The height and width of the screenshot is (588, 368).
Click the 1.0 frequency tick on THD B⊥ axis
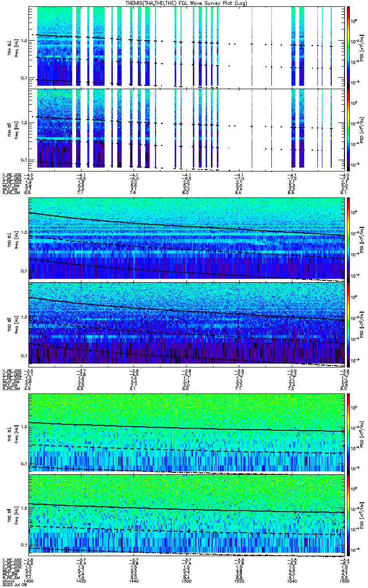click(25, 233)
